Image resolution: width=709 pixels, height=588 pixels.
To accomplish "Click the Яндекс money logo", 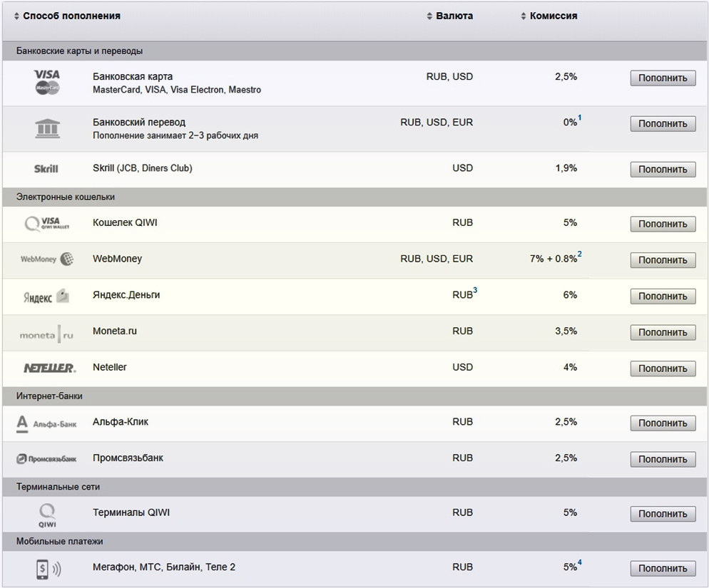I will tap(46, 296).
